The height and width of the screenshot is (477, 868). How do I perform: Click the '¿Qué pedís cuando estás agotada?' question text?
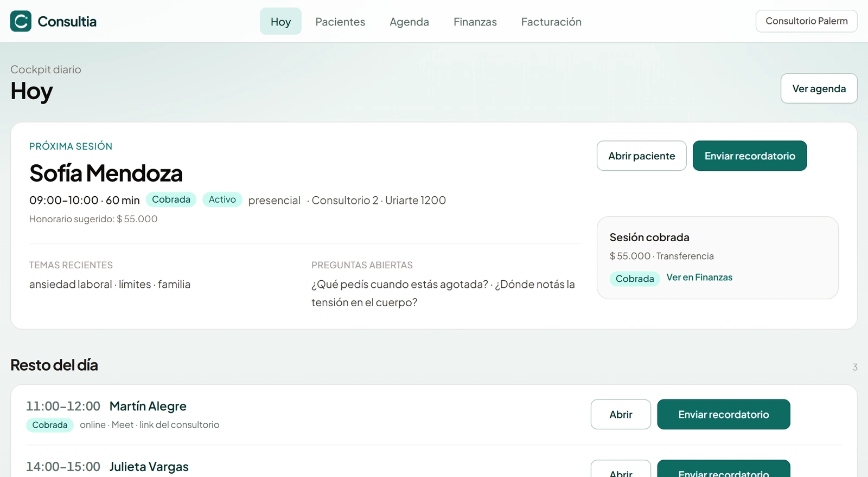[x=400, y=285]
